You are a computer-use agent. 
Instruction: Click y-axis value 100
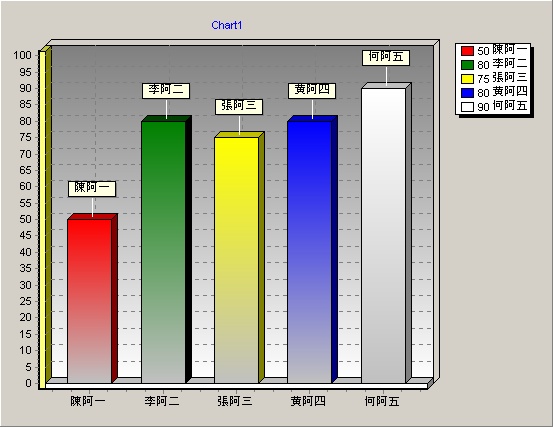tap(23, 55)
